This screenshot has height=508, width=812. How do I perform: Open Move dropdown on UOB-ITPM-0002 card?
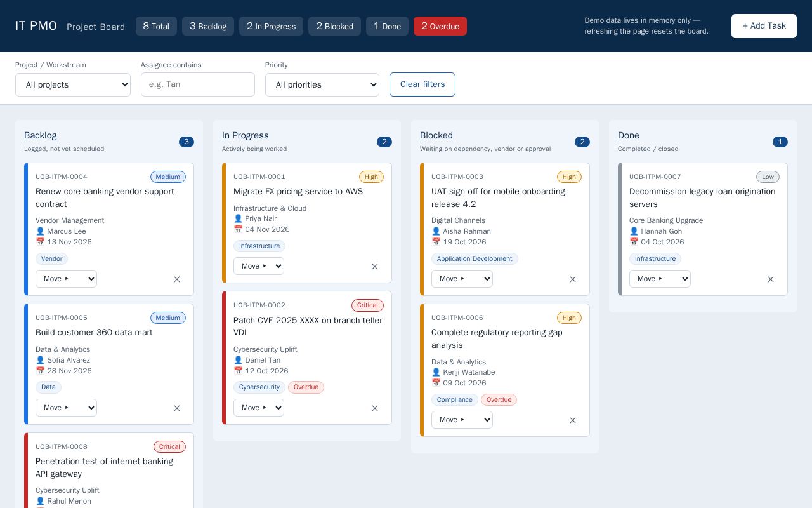pyautogui.click(x=259, y=408)
